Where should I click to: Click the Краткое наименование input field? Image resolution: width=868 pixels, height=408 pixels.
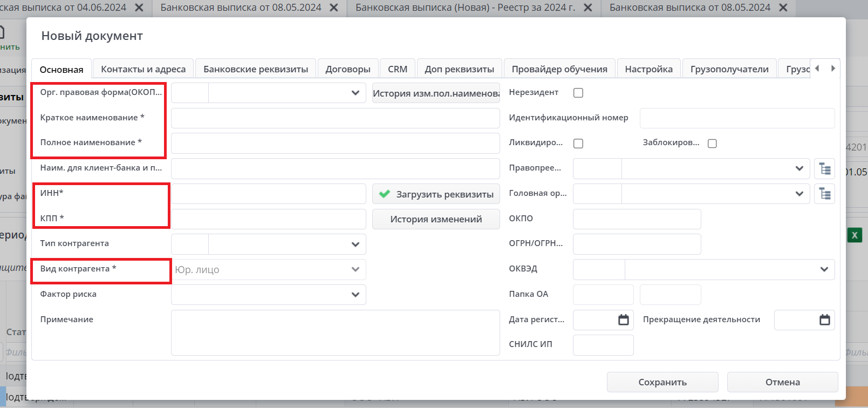(335, 118)
